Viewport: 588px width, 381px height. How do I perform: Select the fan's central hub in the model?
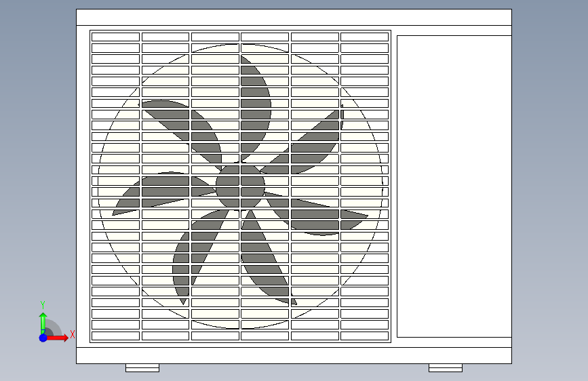(x=240, y=186)
